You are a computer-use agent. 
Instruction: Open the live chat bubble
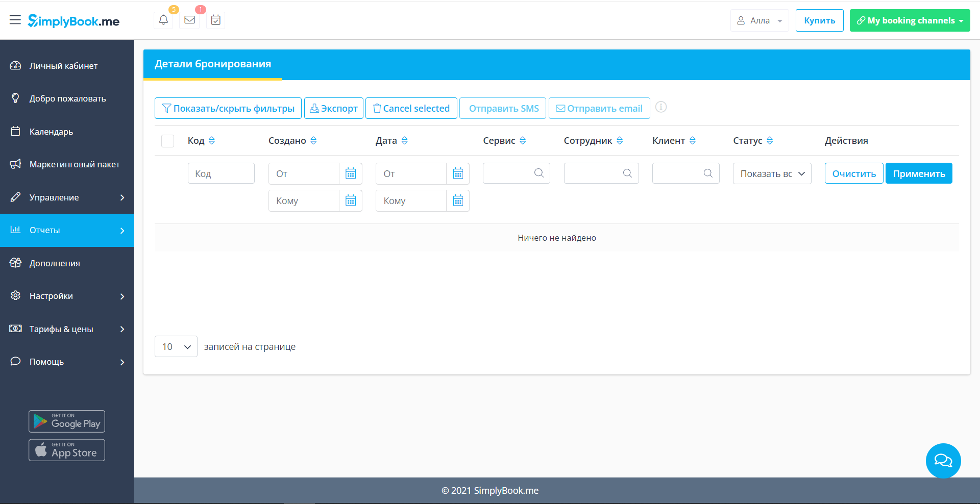pos(943,461)
